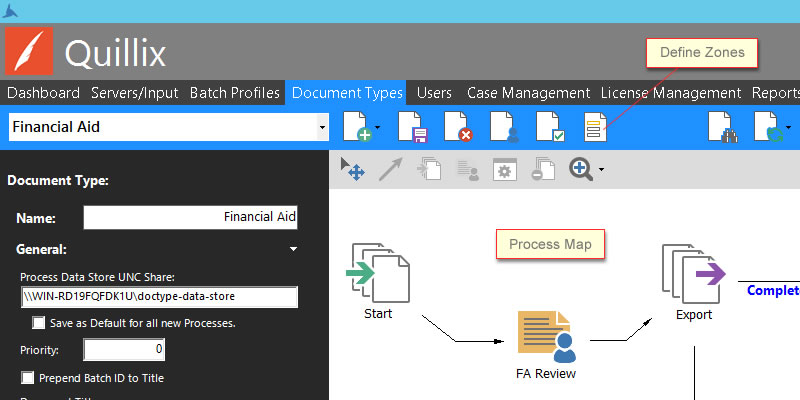Open the License Management tab
The height and width of the screenshot is (400, 800).
[x=671, y=93]
